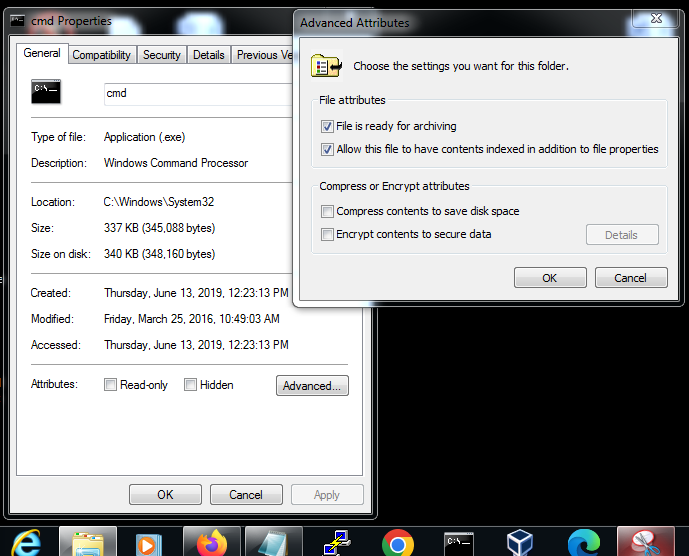Click the Windows Command Processor description
Screen dimensions: 689x556
176,163
